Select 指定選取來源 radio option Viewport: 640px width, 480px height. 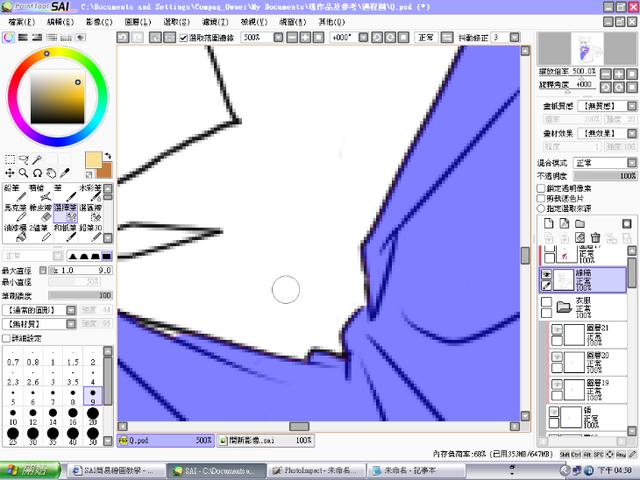click(541, 209)
